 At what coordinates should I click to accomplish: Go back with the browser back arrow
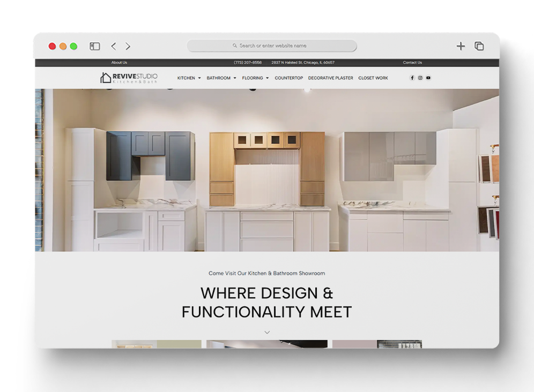tap(113, 47)
